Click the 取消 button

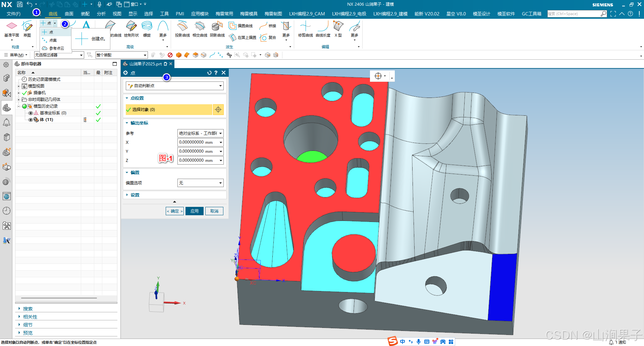tap(214, 211)
